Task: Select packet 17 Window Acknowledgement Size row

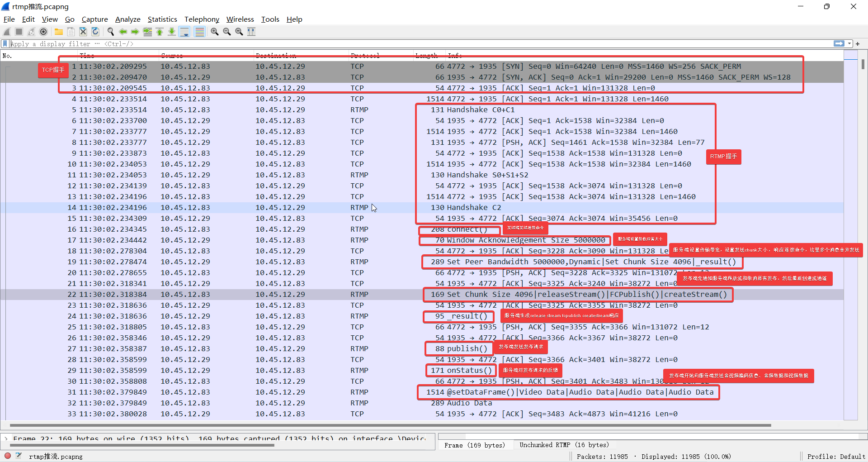Action: click(422, 240)
